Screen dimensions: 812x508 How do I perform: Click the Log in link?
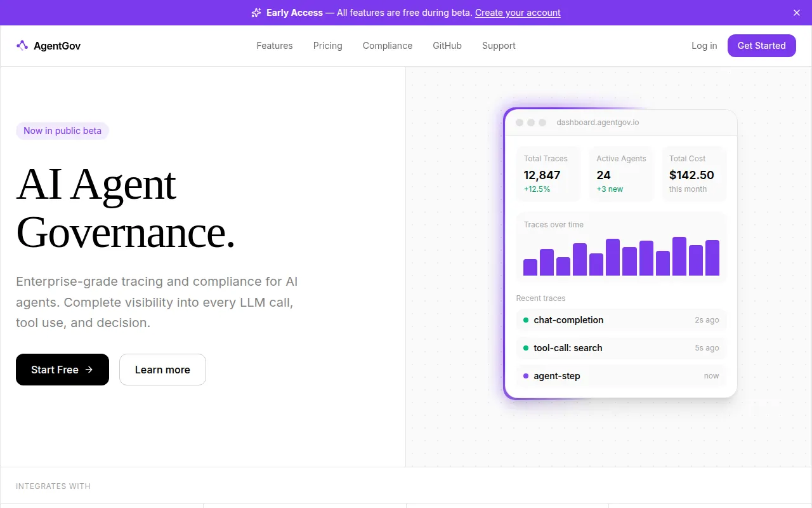point(704,46)
